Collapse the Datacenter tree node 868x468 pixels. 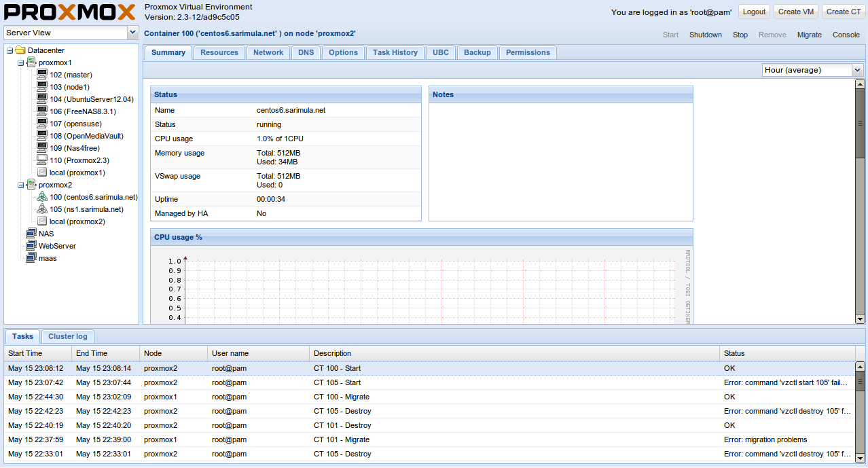(x=10, y=50)
